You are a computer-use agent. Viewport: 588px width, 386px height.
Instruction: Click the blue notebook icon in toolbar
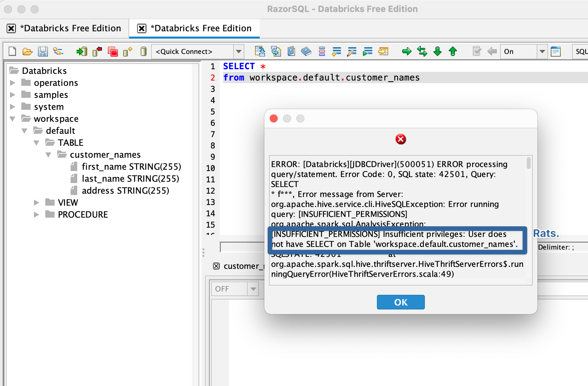[291, 51]
